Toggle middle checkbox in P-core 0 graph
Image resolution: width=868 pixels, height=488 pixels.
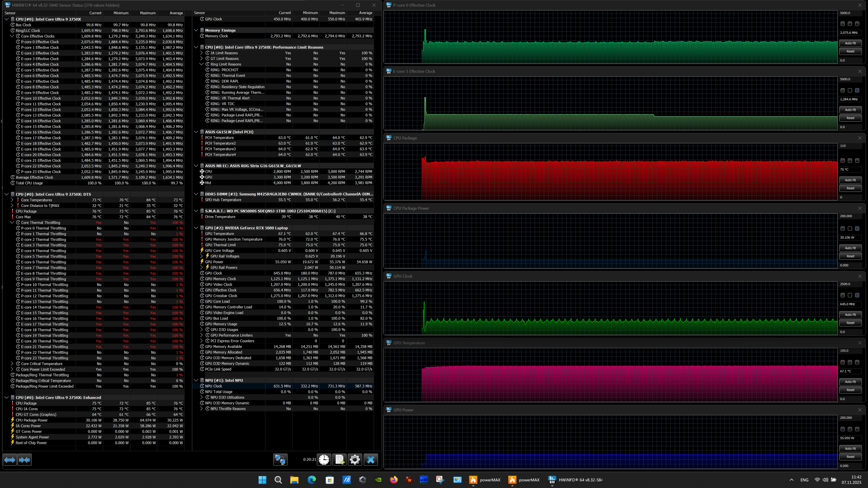(x=850, y=24)
